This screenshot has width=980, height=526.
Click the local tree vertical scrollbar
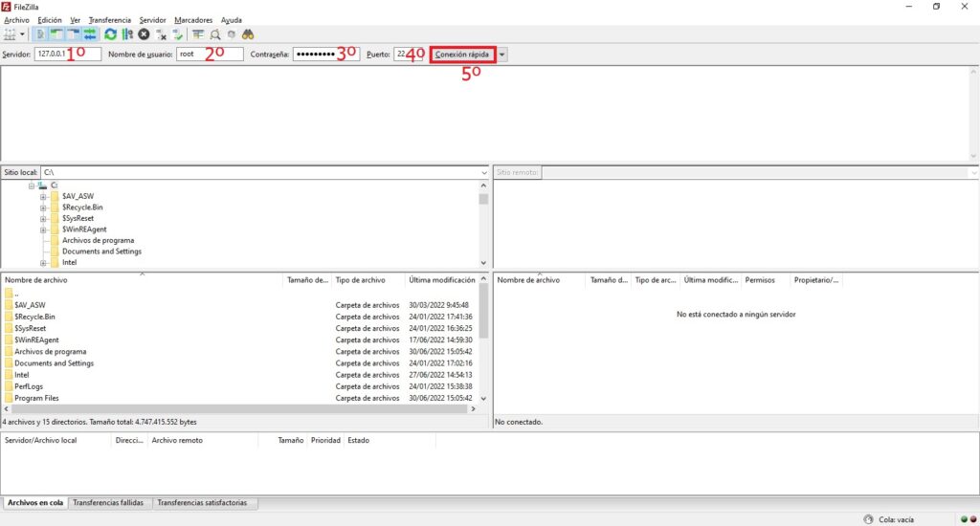[483, 224]
